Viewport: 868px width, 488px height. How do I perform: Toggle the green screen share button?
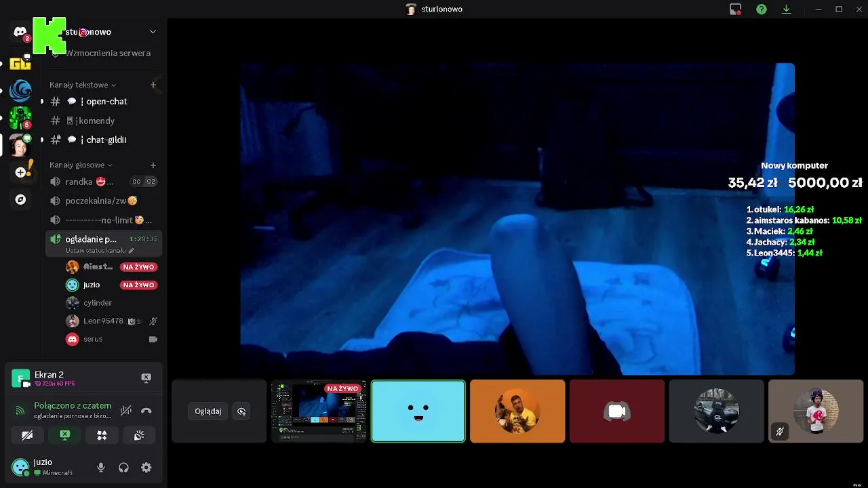click(x=64, y=435)
